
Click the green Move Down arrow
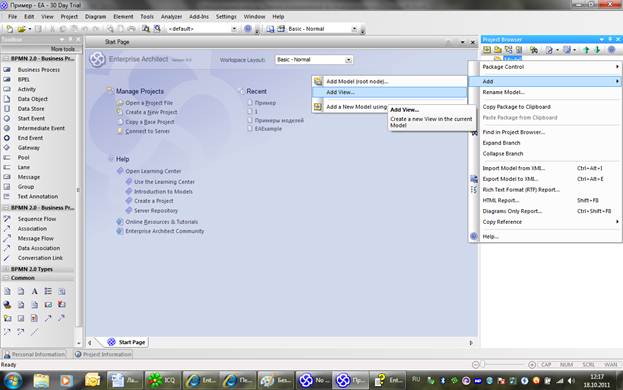pyautogui.click(x=597, y=50)
